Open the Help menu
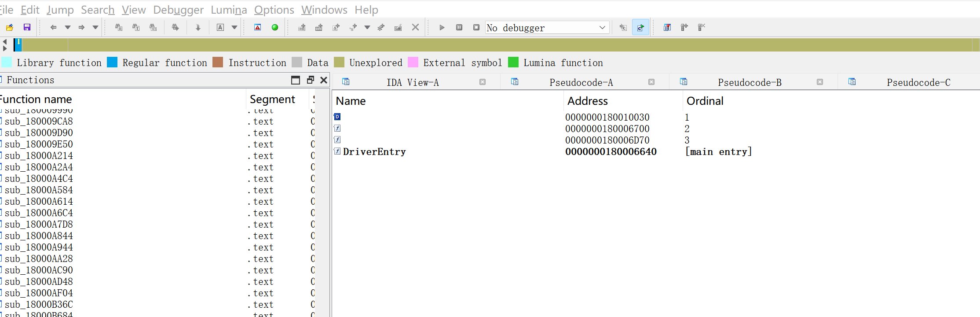980x317 pixels. coord(366,10)
